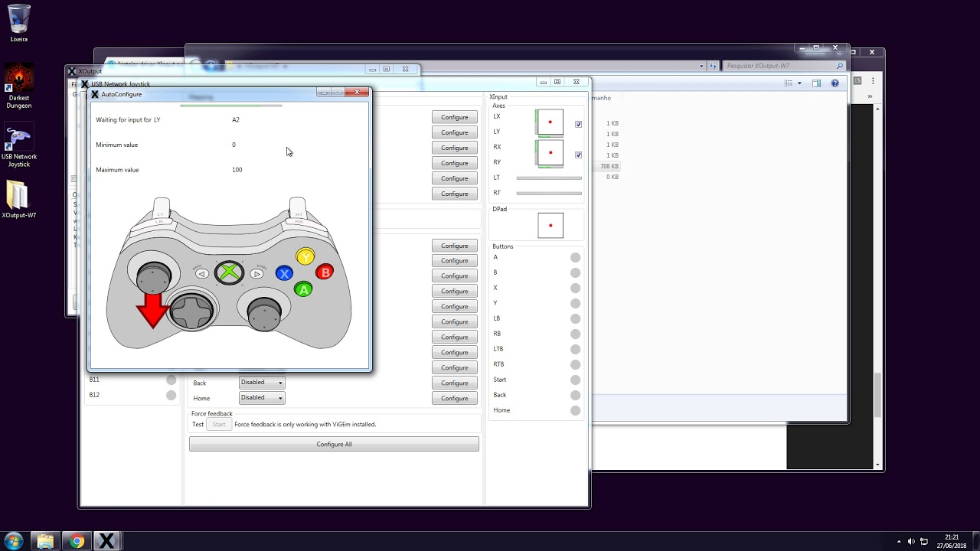Switch to Google Chrome in the taskbar

coord(77,541)
